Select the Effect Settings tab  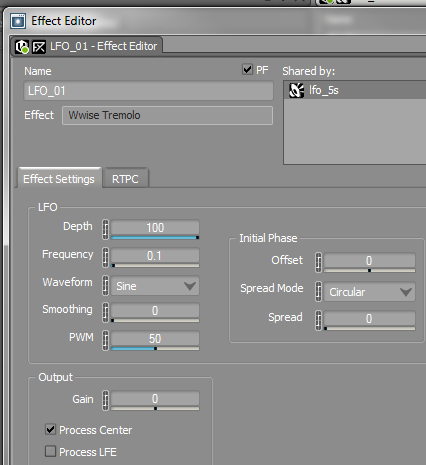pyautogui.click(x=59, y=178)
